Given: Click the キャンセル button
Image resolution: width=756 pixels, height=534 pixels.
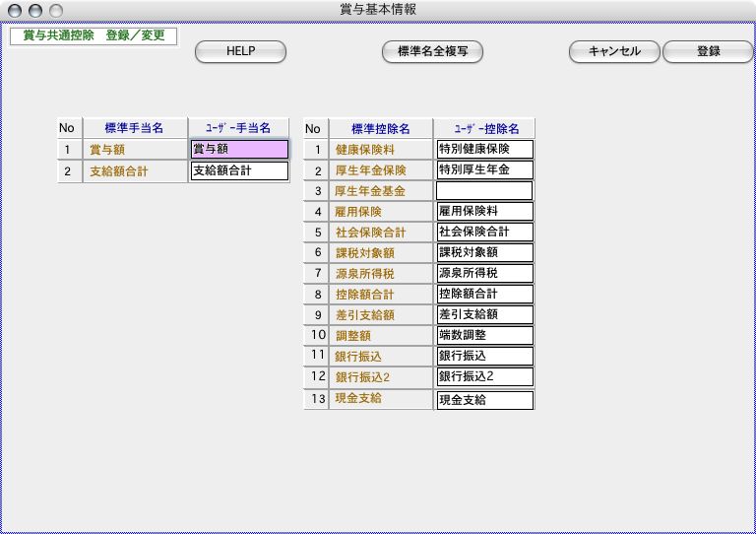Looking at the screenshot, I should pos(614,52).
